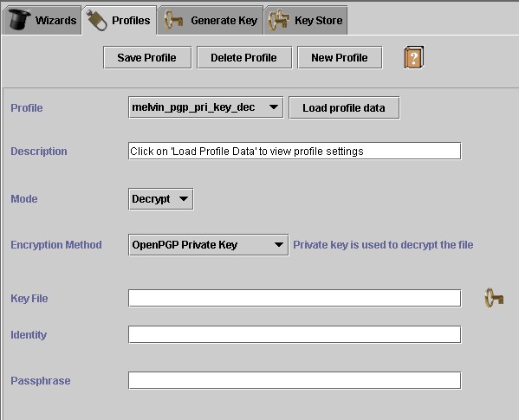Image resolution: width=519 pixels, height=420 pixels.
Task: Create a profile with New Profile button
Action: [x=340, y=57]
